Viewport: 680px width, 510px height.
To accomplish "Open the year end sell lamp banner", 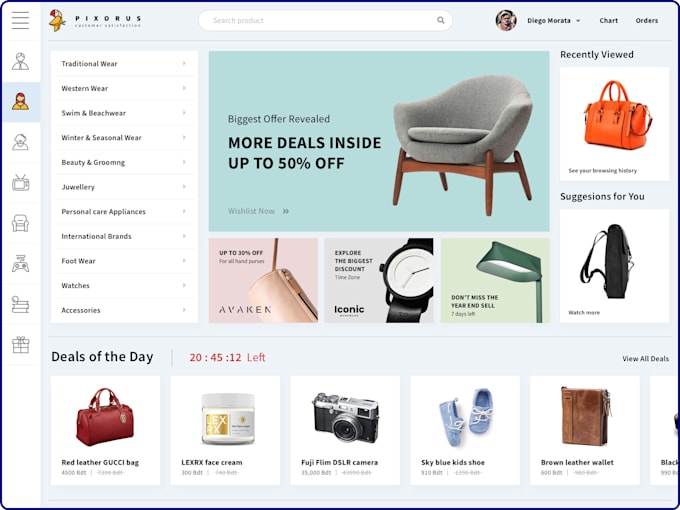I will [495, 280].
